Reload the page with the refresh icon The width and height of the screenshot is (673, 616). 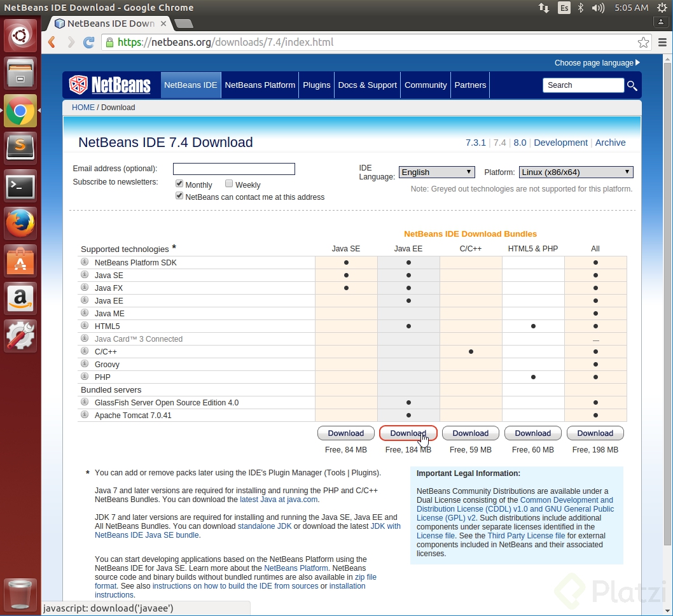click(89, 42)
